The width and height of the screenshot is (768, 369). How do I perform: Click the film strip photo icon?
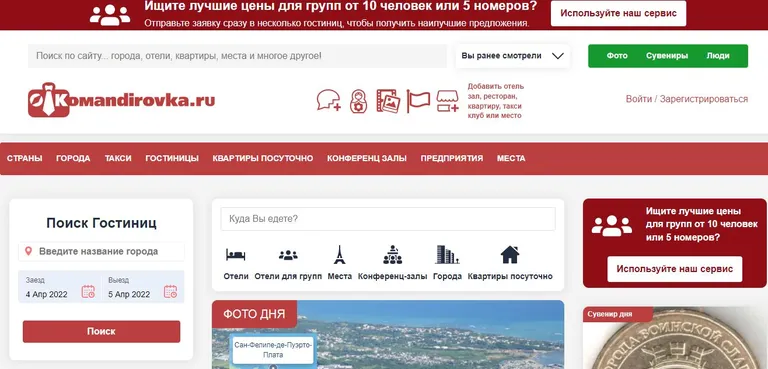pos(388,101)
